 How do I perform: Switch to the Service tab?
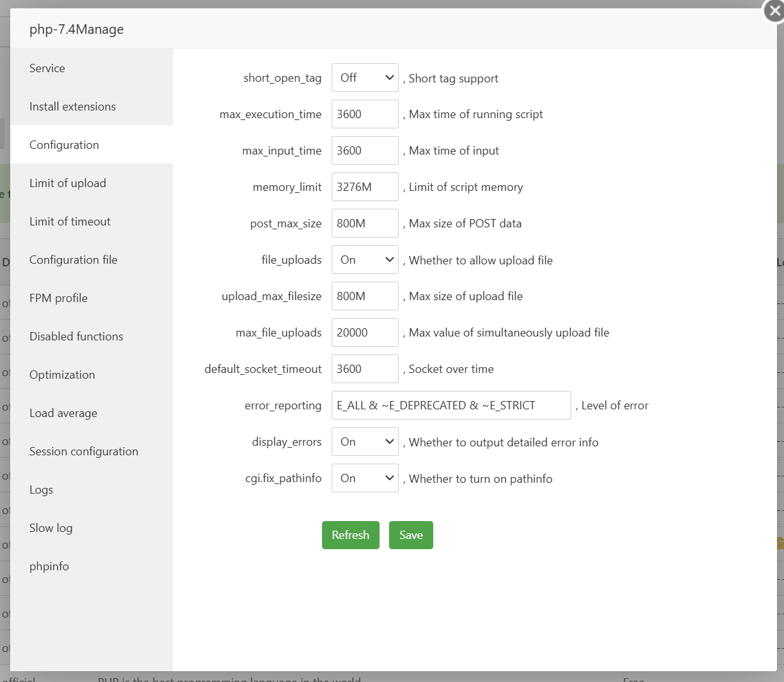(47, 68)
